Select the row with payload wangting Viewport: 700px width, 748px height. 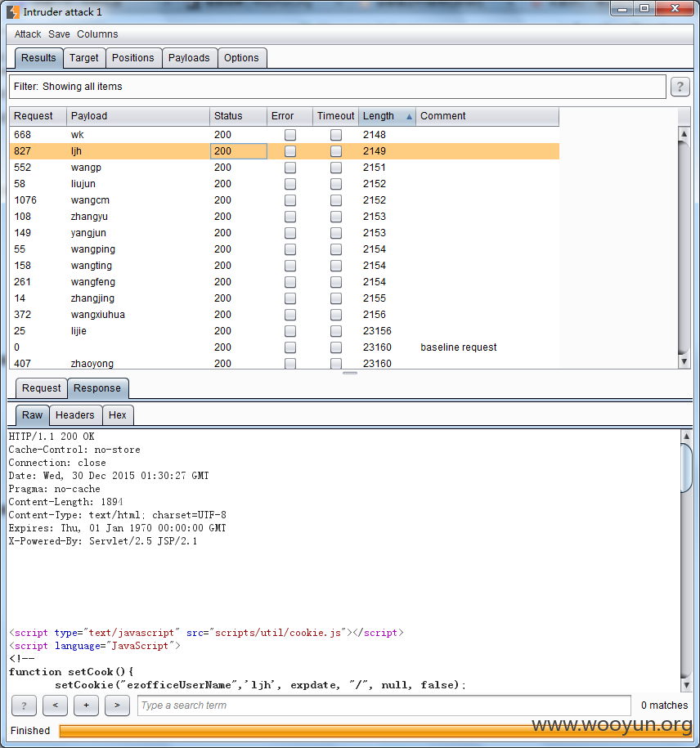[285, 266]
